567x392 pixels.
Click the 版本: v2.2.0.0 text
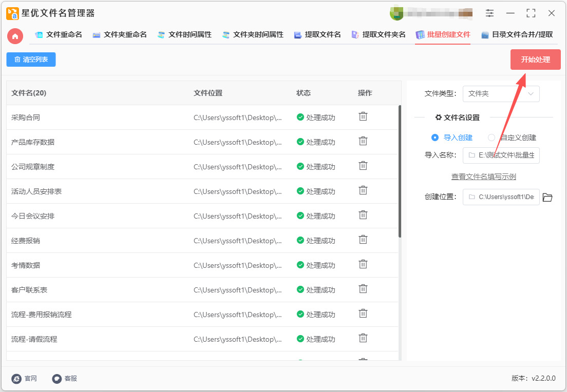[x=534, y=378]
